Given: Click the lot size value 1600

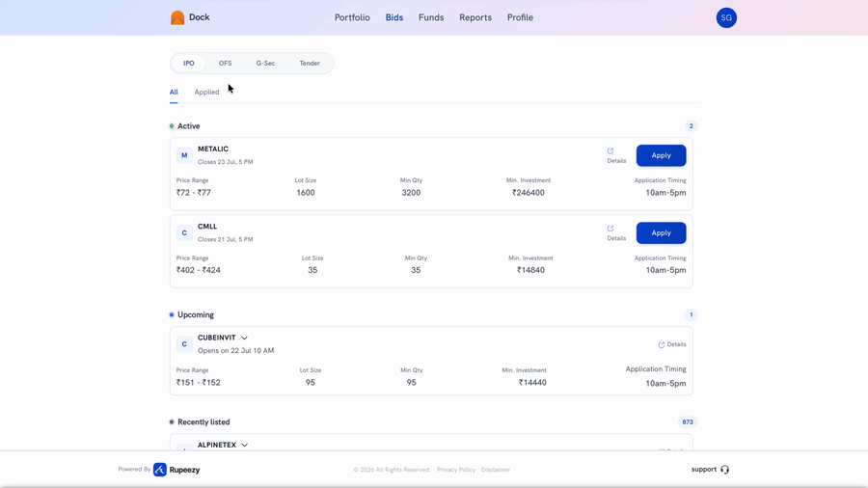Looking at the screenshot, I should click(x=306, y=193).
